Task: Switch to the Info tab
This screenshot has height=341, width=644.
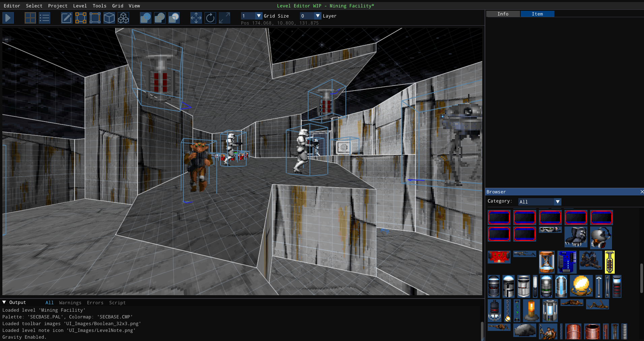Action: pos(503,14)
